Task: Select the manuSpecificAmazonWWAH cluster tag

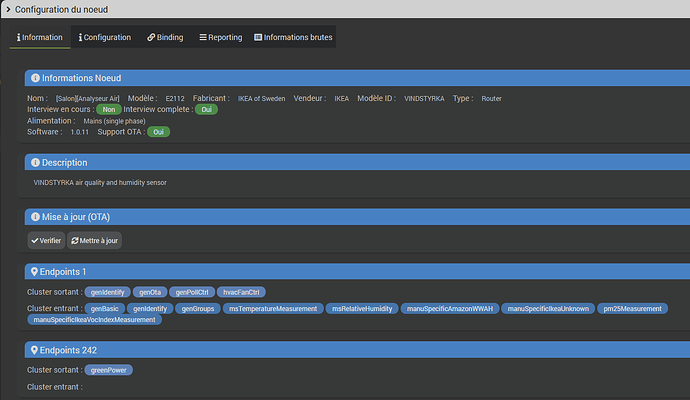Action: point(450,308)
